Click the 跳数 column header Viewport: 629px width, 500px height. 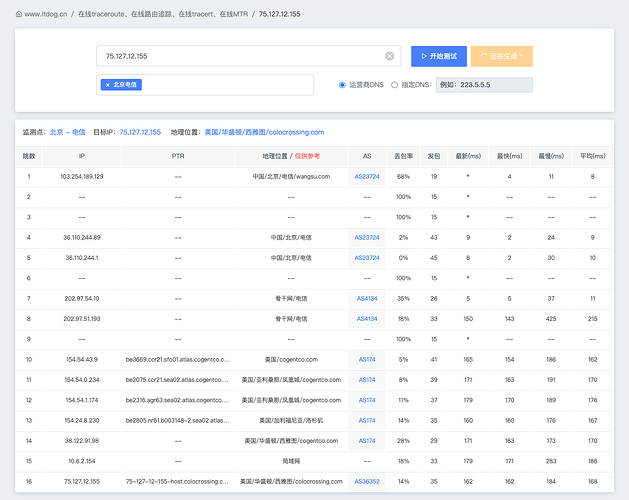[x=29, y=156]
